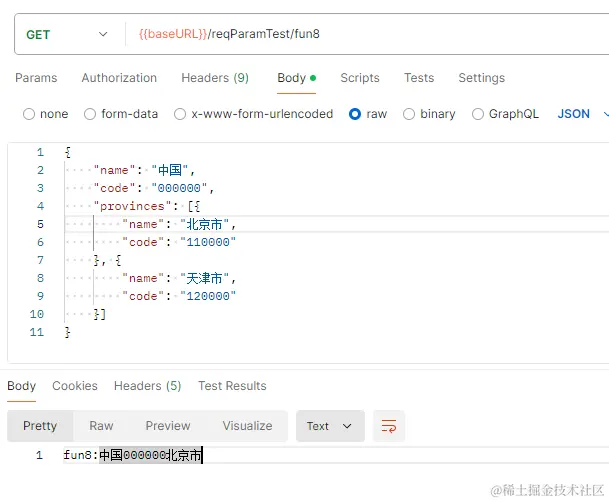The image size is (609, 502).
Task: Switch response view to Pretty
Action: pyautogui.click(x=40, y=426)
